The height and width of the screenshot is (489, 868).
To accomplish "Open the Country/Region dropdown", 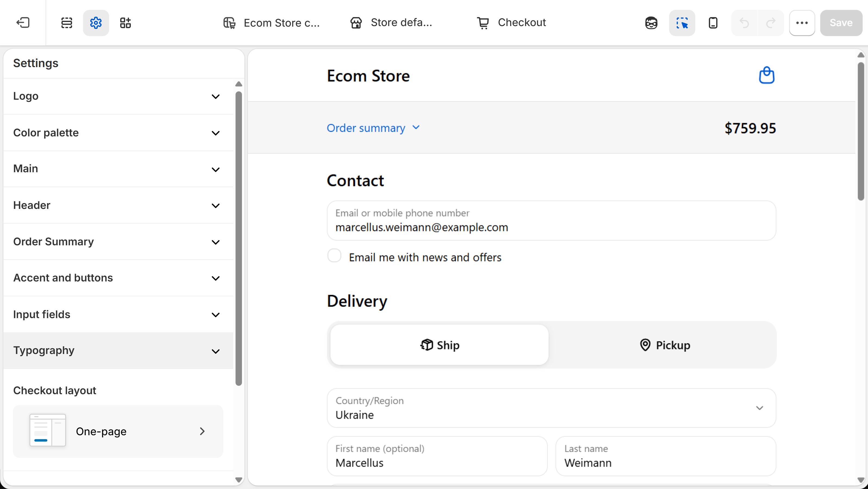I will (551, 408).
